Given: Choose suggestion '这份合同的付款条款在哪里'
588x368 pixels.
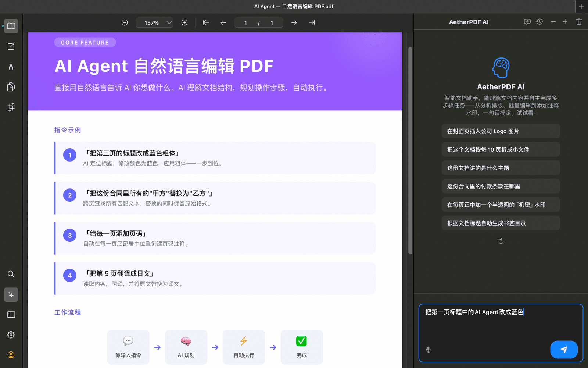Looking at the screenshot, I should [x=501, y=186].
